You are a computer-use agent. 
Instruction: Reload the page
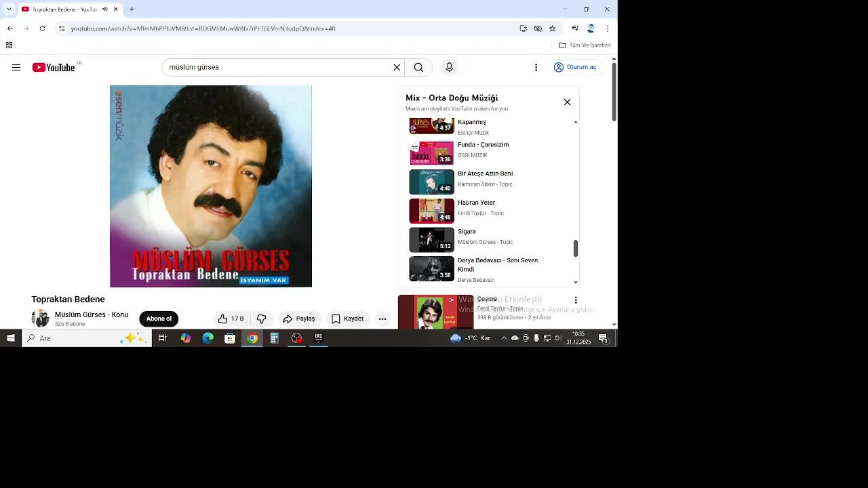(42, 28)
